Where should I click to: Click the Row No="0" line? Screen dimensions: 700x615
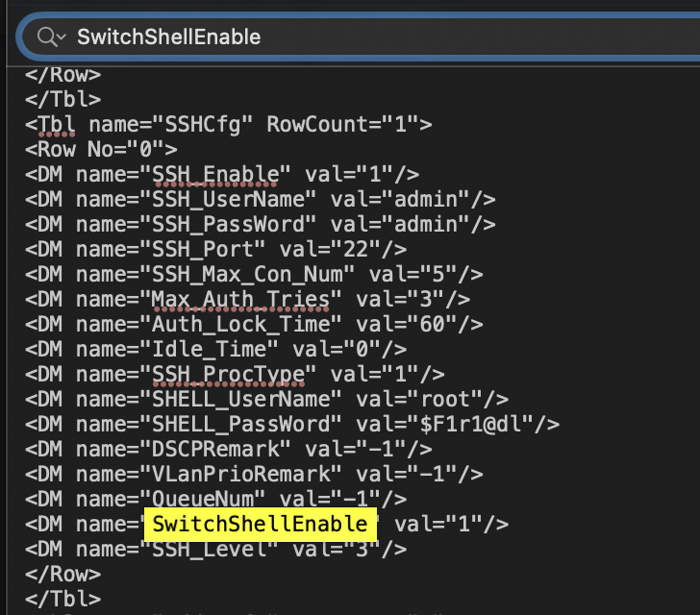pos(101,149)
